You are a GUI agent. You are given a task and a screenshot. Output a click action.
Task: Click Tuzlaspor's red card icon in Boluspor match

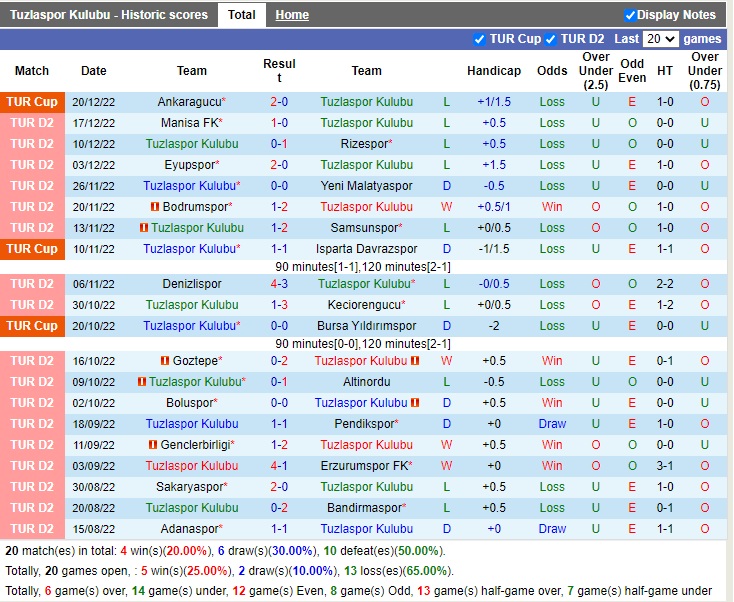(x=415, y=403)
